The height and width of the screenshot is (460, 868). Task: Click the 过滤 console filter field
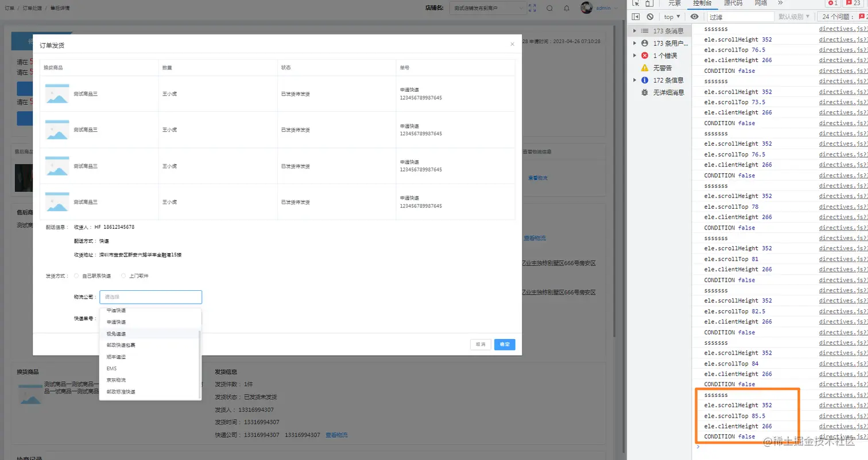(740, 17)
